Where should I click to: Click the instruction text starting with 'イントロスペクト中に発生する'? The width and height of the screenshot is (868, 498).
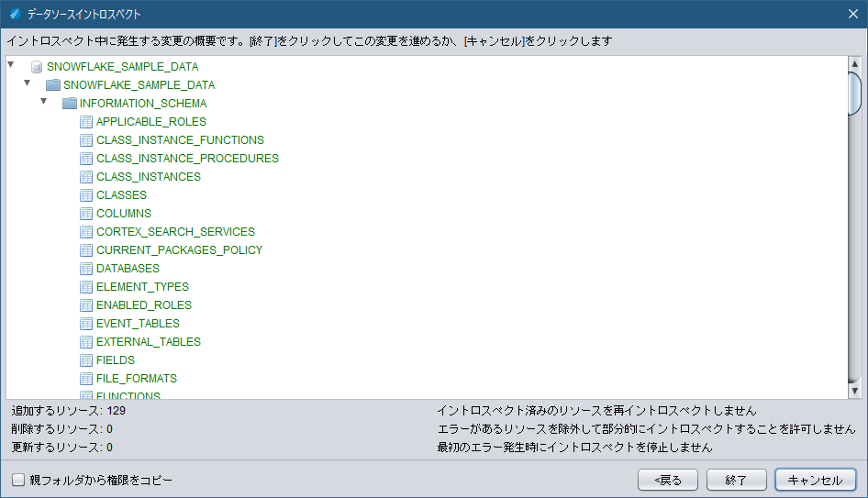[309, 41]
